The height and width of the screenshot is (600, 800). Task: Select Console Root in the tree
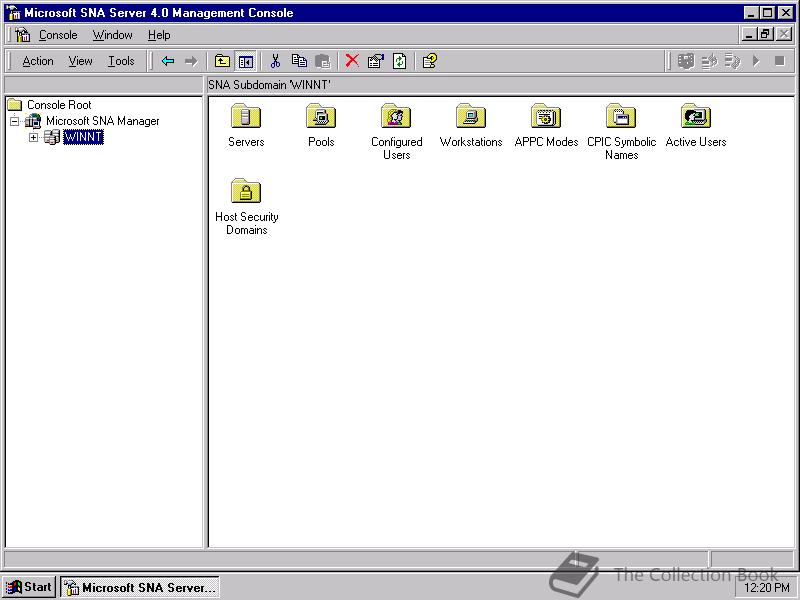(59, 105)
